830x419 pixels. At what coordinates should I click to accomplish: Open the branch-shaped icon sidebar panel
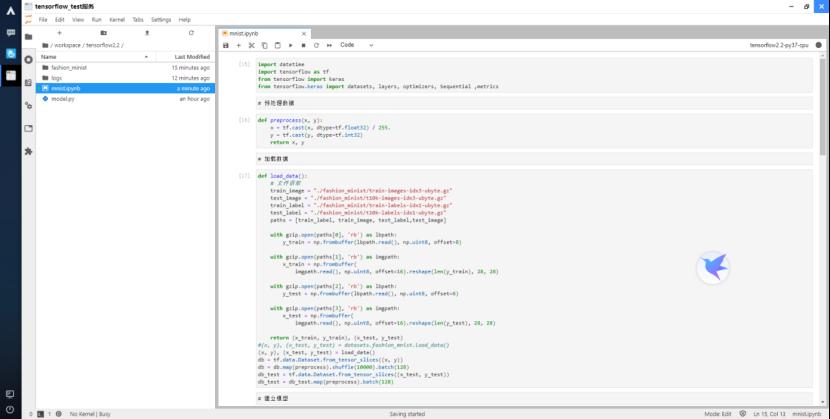point(29,105)
